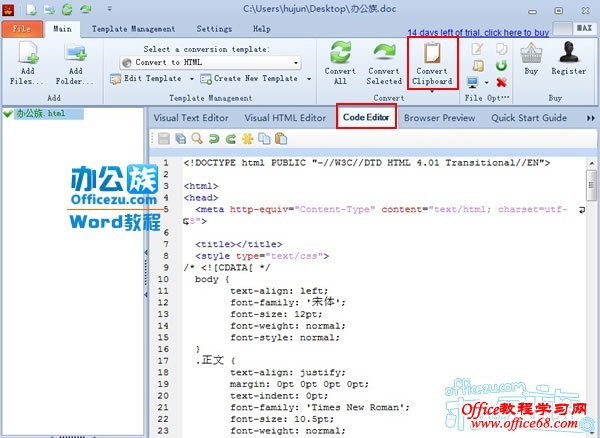Click Convert Clipboard
Screen dimensions: 600x438
tap(432, 64)
